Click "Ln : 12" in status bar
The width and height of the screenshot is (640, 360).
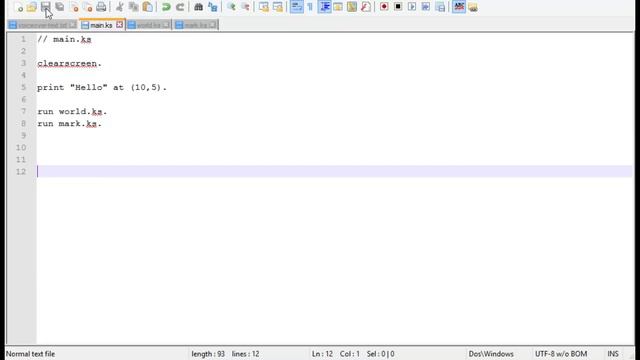pyautogui.click(x=322, y=354)
